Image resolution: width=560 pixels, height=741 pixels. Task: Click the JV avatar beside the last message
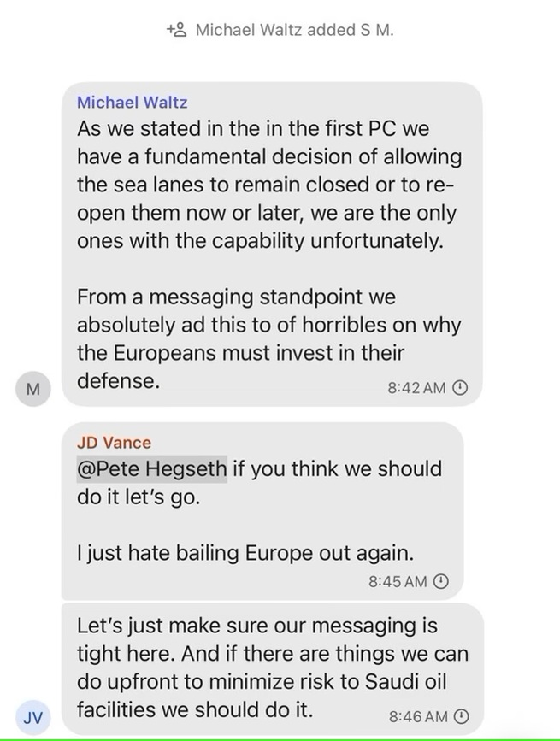[32, 719]
